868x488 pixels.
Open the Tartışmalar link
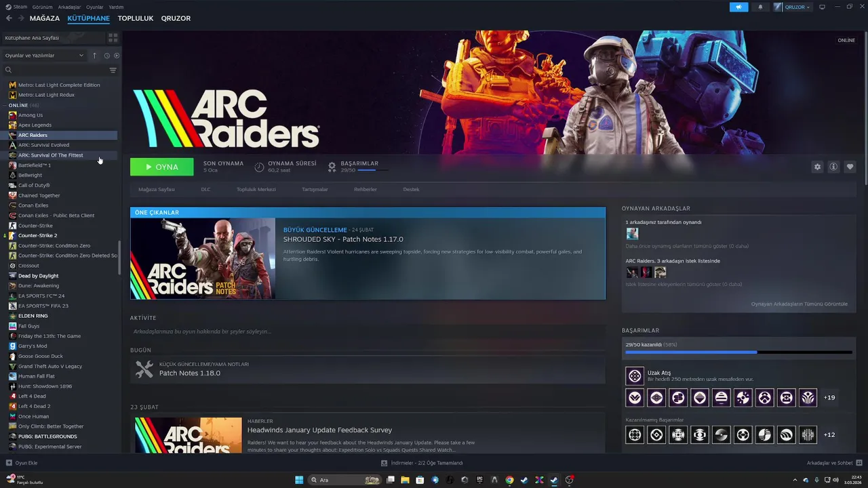point(315,189)
